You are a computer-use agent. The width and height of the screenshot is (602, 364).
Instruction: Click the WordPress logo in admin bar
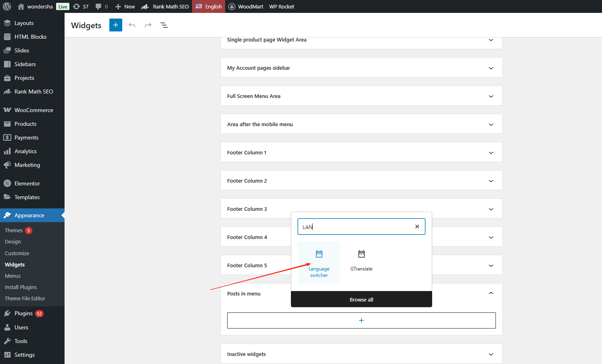click(7, 6)
